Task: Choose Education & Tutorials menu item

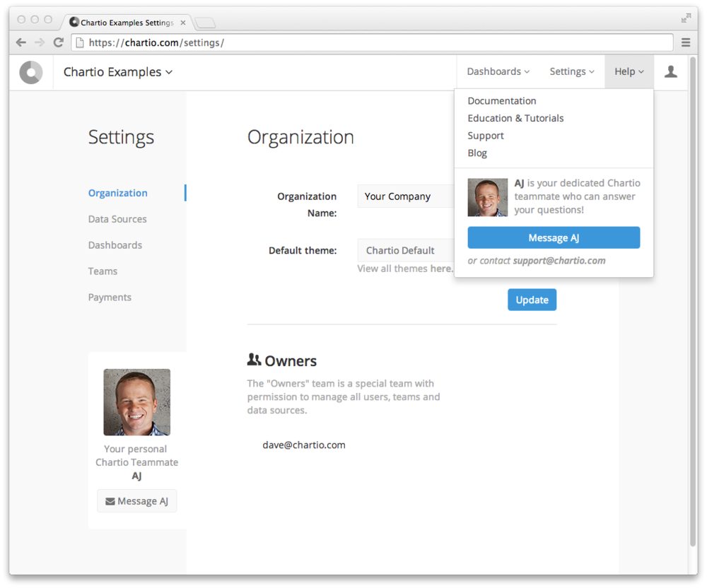Action: point(515,118)
